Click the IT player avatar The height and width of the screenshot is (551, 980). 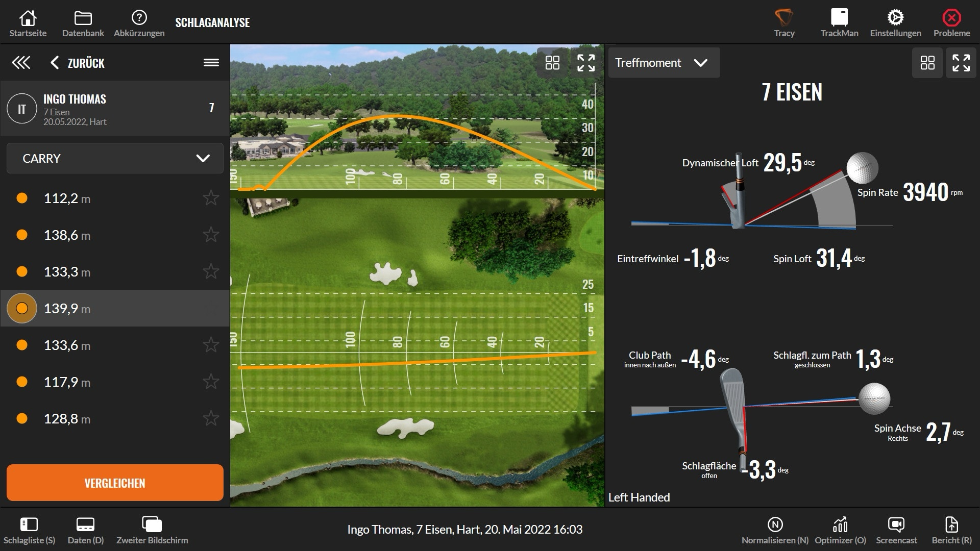coord(22,109)
